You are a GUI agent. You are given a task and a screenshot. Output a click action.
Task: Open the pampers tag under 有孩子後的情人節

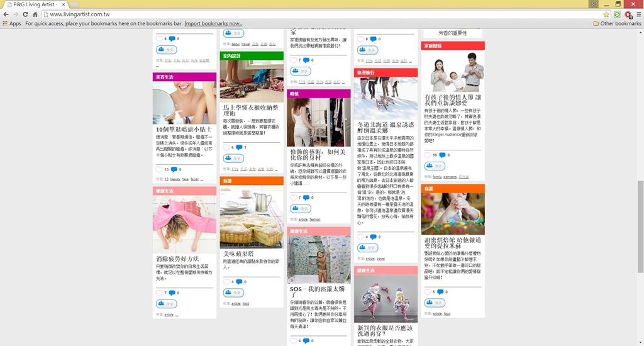pyautogui.click(x=450, y=177)
